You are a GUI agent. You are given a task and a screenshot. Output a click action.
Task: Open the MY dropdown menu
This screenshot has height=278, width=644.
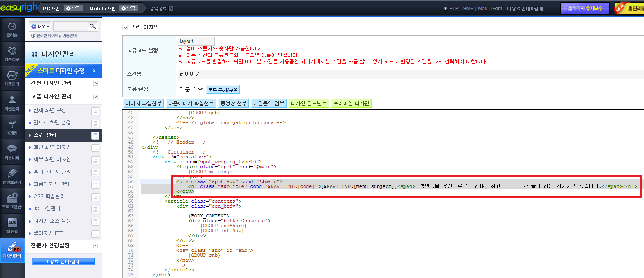click(x=40, y=27)
